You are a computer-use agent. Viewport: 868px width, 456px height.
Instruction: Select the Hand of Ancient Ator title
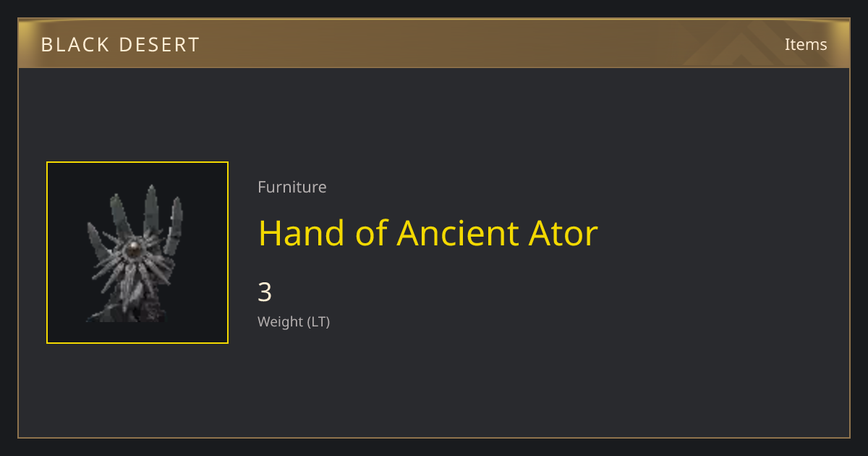tap(428, 233)
